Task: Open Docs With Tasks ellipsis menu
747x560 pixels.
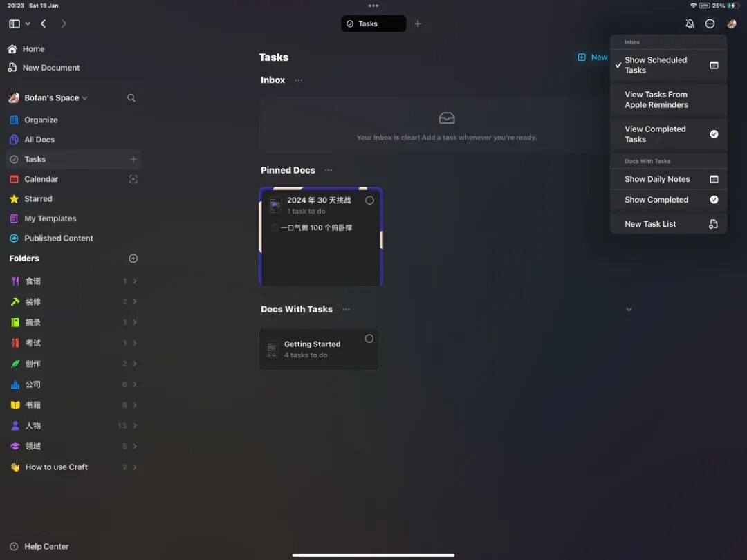Action: 346,310
